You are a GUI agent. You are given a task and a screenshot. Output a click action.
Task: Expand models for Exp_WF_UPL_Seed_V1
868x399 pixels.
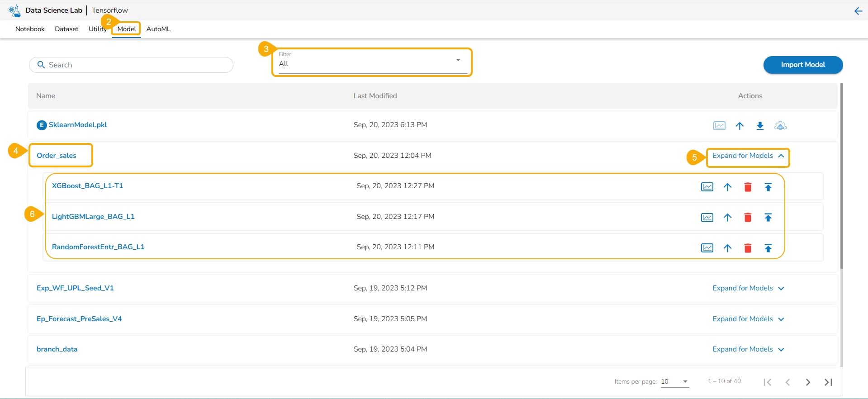click(748, 288)
